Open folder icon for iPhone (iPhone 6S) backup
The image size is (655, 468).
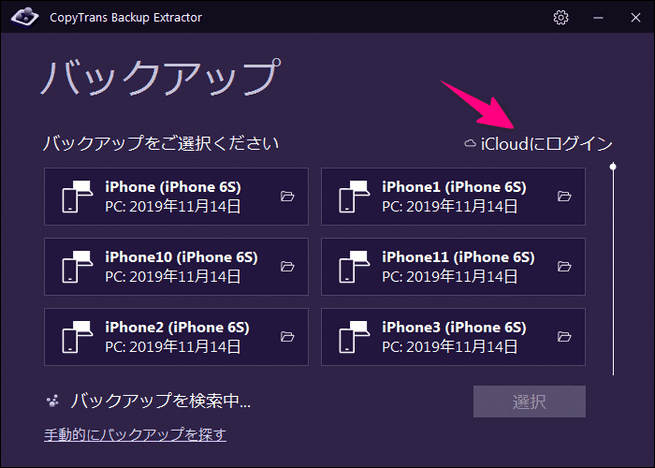pos(287,196)
